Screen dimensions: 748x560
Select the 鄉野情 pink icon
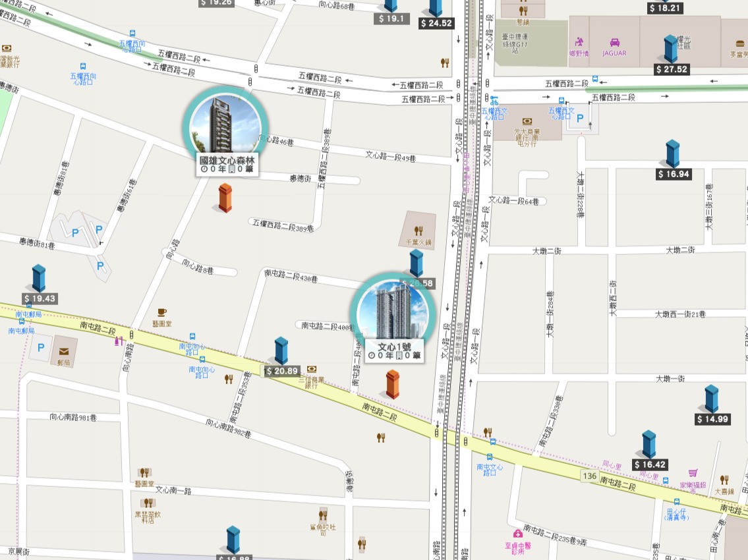click(x=579, y=42)
